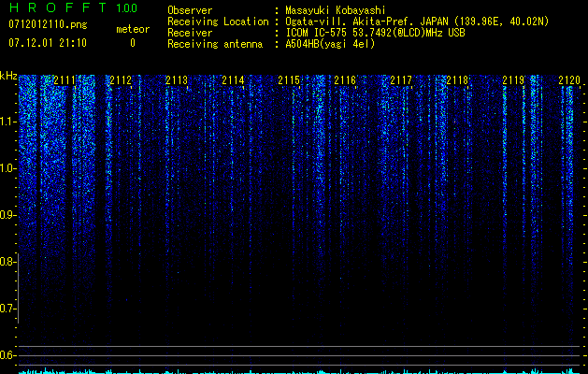
Task: Click the Receiving antenna label
Action: [x=215, y=44]
